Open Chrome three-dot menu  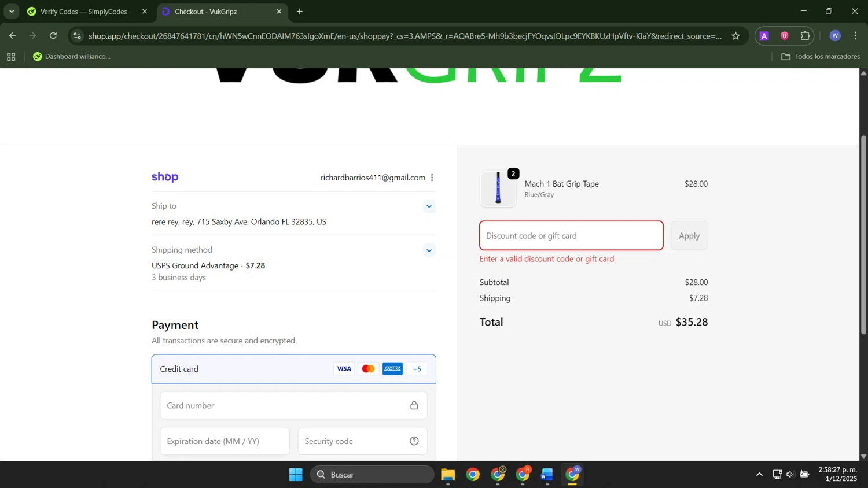pos(856,36)
